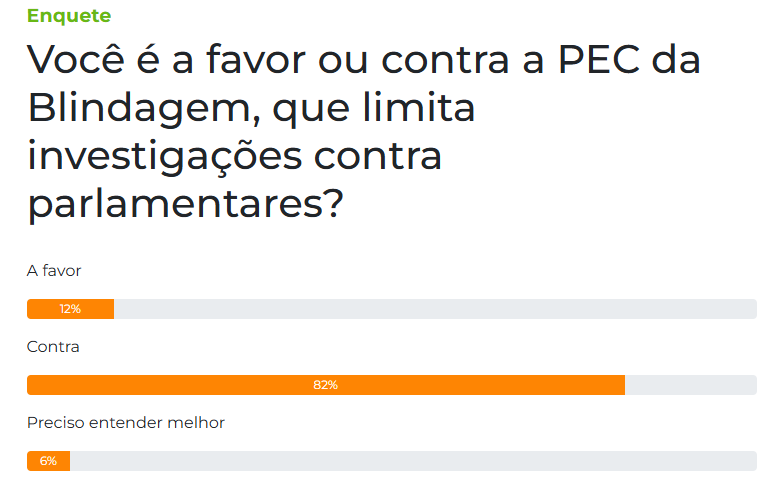Click the 12% percentage text
This screenshot has height=501, width=776.
70,309
